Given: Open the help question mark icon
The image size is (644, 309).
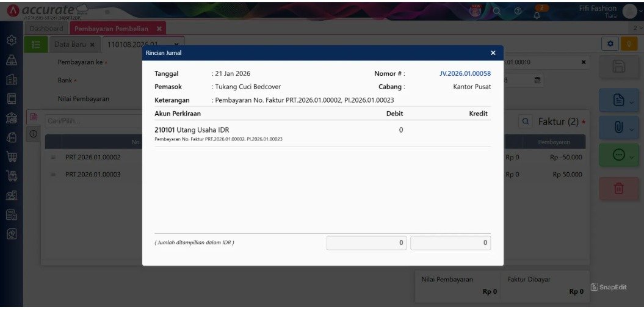Looking at the screenshot, I should click(518, 12).
